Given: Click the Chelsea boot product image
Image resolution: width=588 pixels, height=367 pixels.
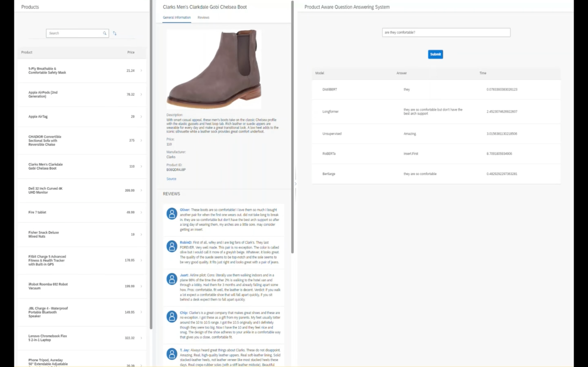Looking at the screenshot, I should [x=214, y=70].
